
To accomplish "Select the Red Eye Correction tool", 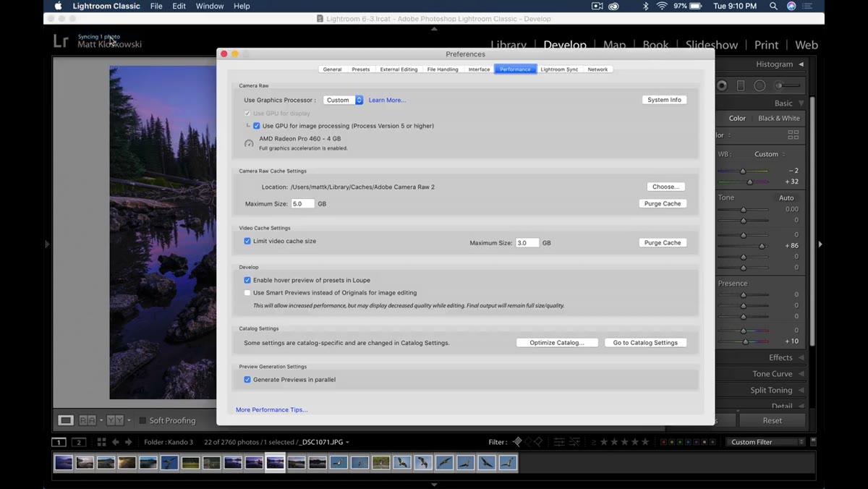I will pyautogui.click(x=722, y=85).
